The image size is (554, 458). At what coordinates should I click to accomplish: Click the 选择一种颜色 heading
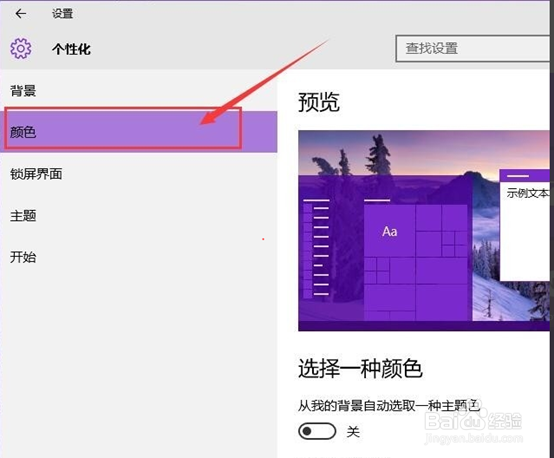[360, 368]
